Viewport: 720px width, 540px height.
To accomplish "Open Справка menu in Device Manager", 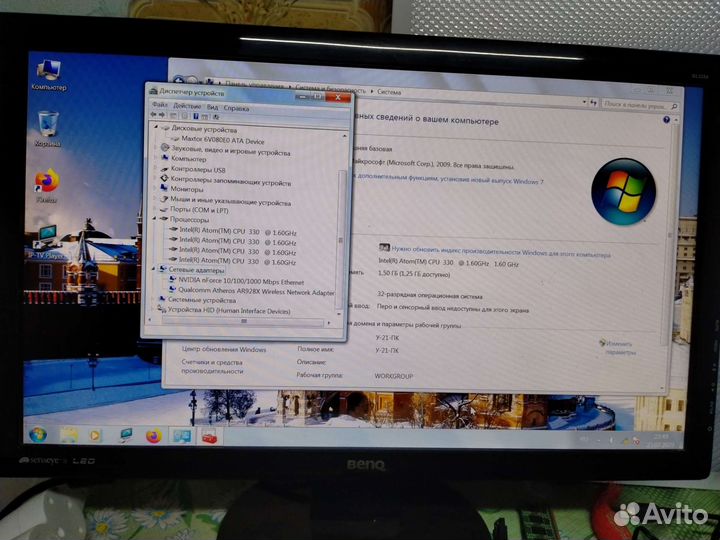I will click(x=236, y=108).
